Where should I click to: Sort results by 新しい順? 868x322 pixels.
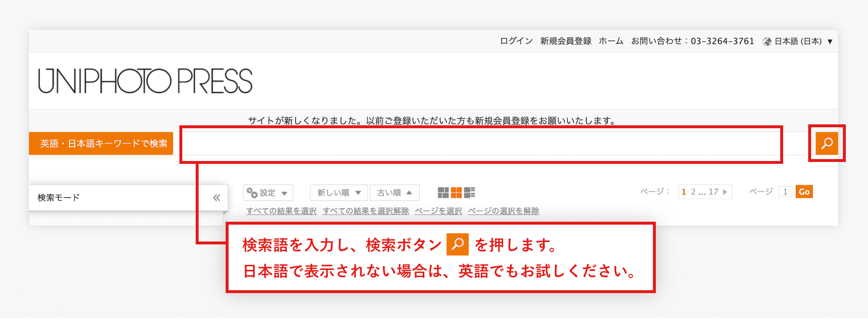(x=339, y=193)
